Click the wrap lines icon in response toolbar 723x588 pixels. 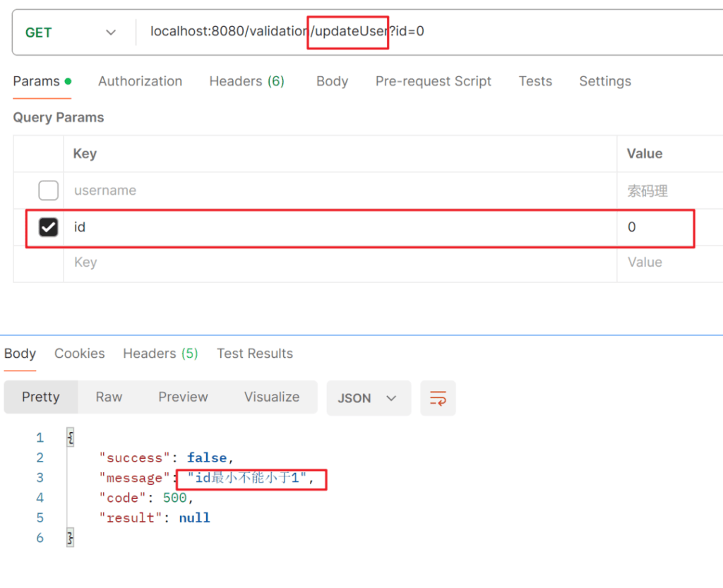click(438, 398)
